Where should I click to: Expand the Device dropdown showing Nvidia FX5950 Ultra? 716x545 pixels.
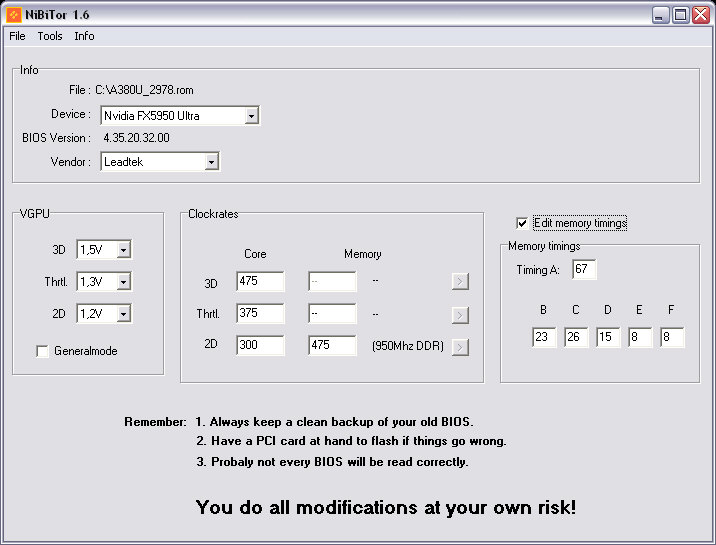click(251, 116)
